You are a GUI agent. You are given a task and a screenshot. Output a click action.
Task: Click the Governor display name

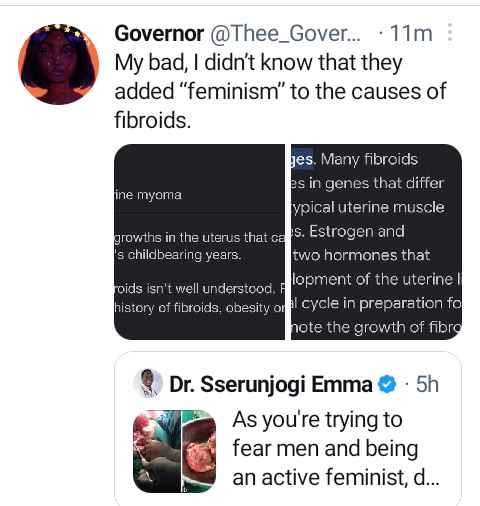[159, 33]
